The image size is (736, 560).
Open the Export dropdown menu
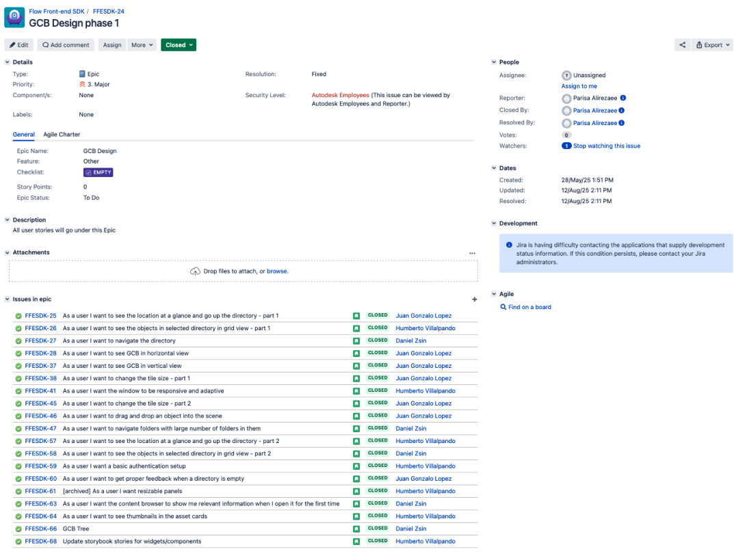click(712, 45)
